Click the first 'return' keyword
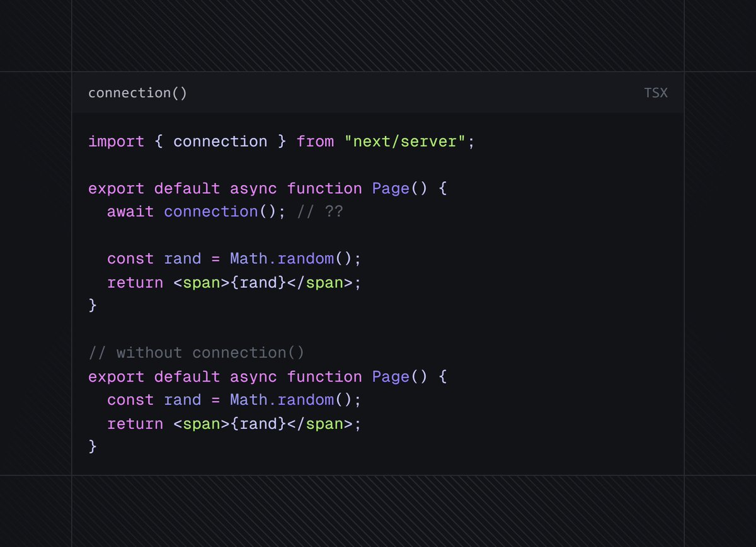Image resolution: width=756 pixels, height=547 pixels. (x=135, y=283)
